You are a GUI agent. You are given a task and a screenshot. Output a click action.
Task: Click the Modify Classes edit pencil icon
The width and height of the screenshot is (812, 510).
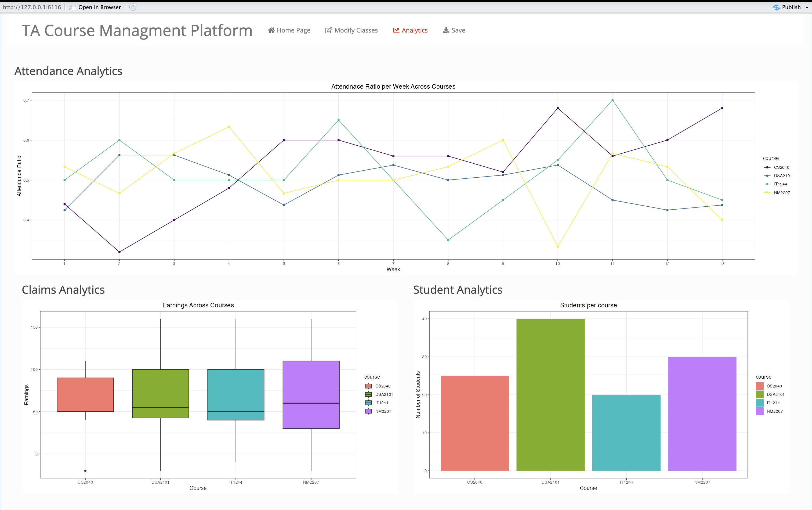pyautogui.click(x=328, y=30)
